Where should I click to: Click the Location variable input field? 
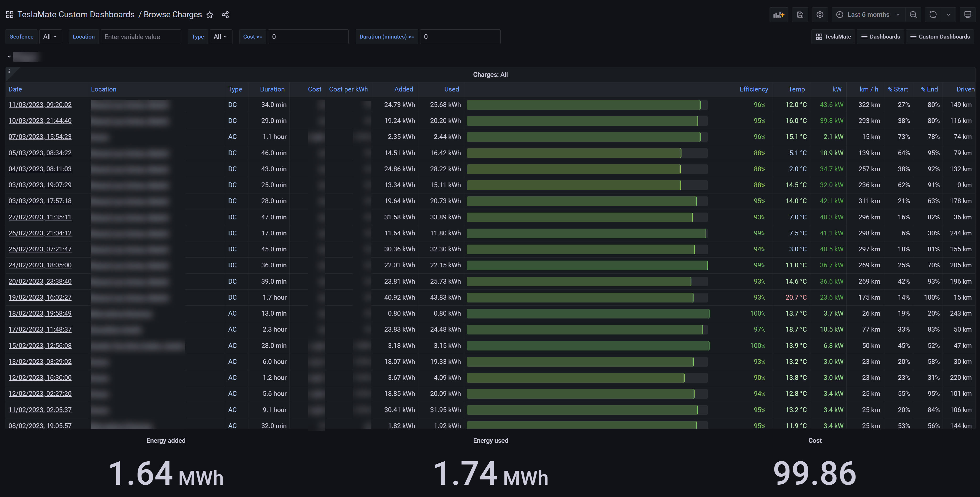[x=140, y=36]
